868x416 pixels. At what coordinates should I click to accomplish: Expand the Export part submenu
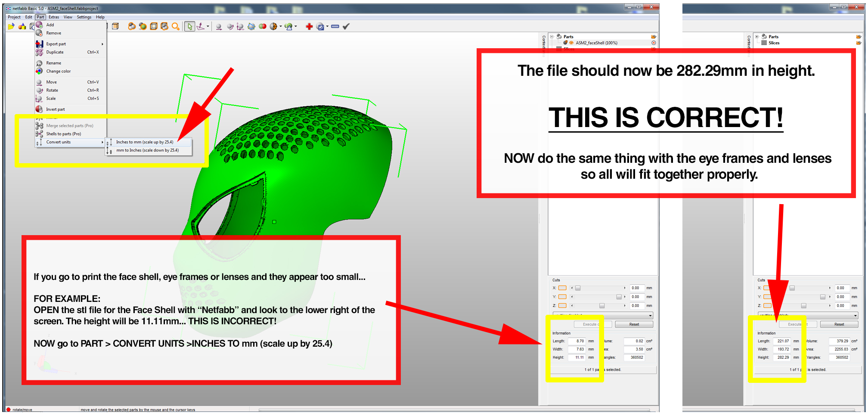[71, 44]
